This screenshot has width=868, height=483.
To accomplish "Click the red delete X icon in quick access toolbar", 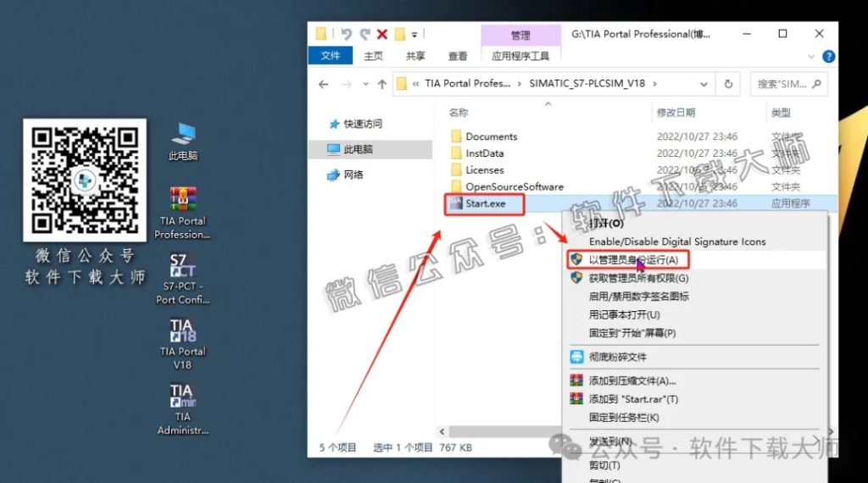I will coord(382,34).
